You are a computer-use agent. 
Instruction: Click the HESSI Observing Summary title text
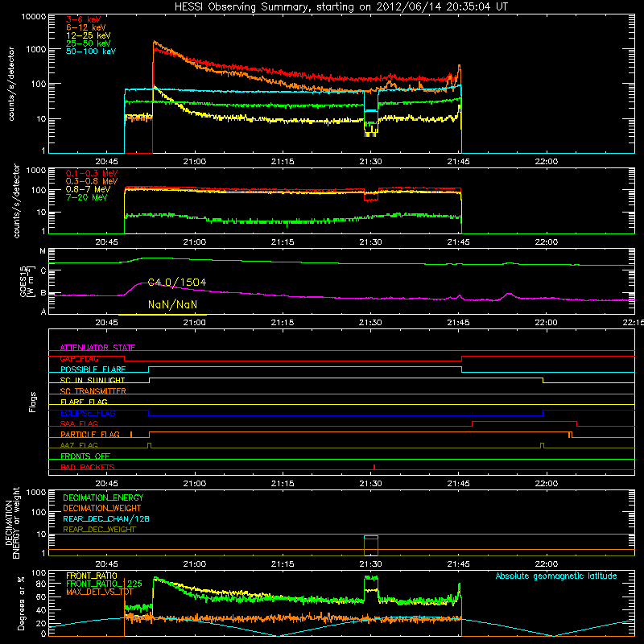click(x=341, y=6)
